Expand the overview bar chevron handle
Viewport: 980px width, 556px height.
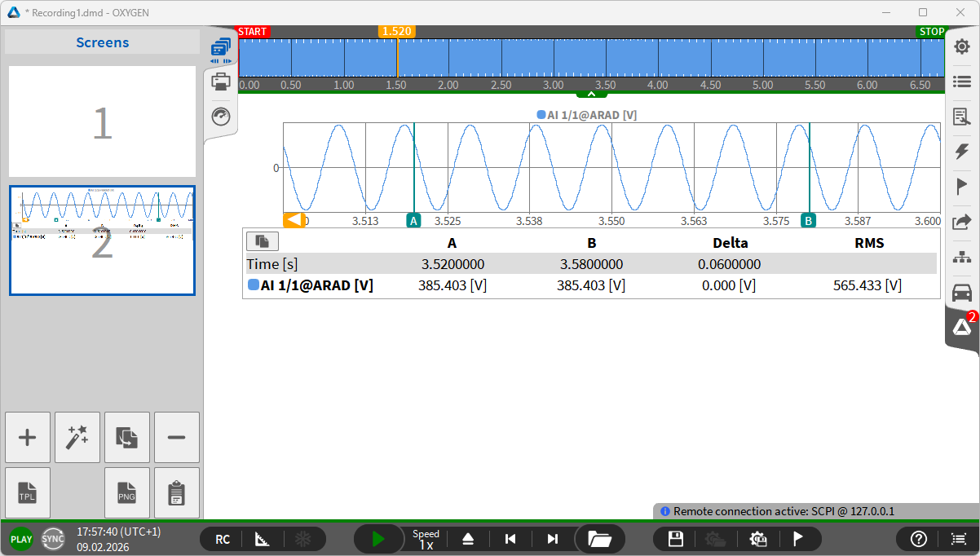click(x=592, y=95)
